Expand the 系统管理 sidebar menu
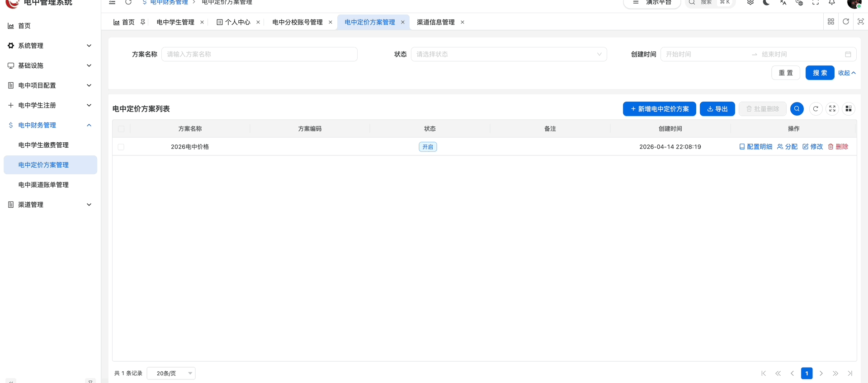Viewport: 868px width, 383px height. [50, 46]
